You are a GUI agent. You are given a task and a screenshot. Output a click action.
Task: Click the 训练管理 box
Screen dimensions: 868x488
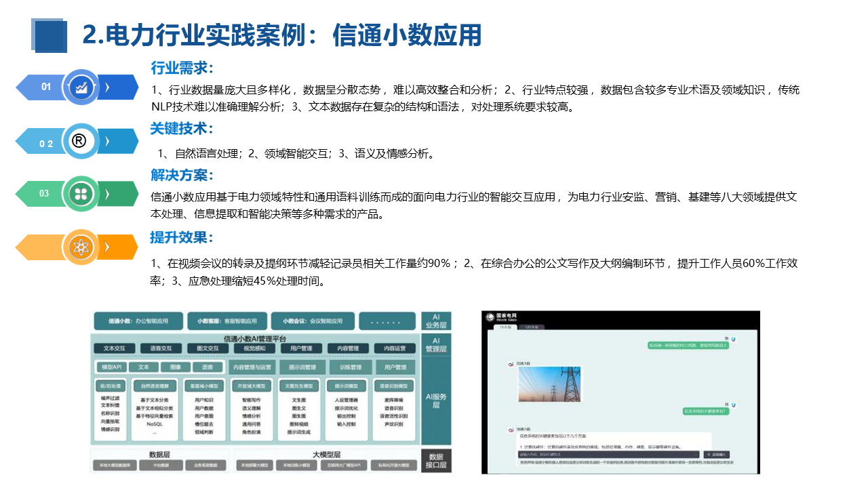(x=350, y=367)
